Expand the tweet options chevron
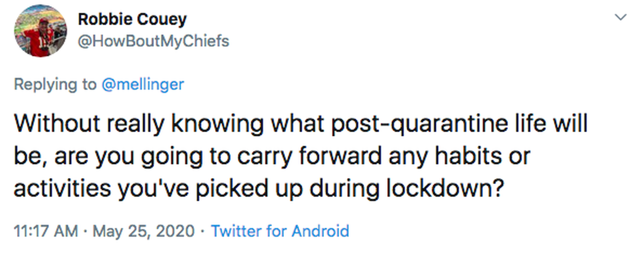Viewport: 644px width, 254px height. pos(621,18)
